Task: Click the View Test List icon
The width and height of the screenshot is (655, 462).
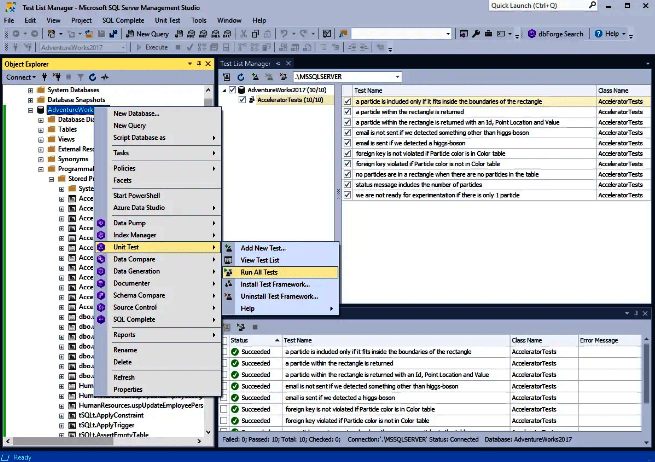Action: click(228, 260)
